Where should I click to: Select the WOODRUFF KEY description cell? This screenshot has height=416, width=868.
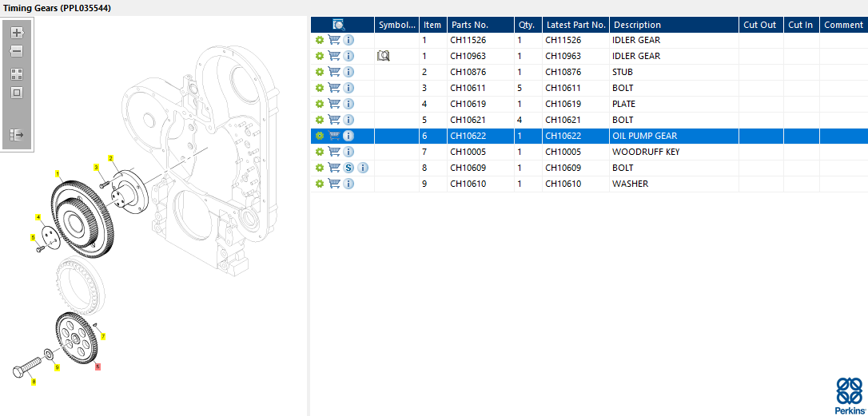click(675, 152)
